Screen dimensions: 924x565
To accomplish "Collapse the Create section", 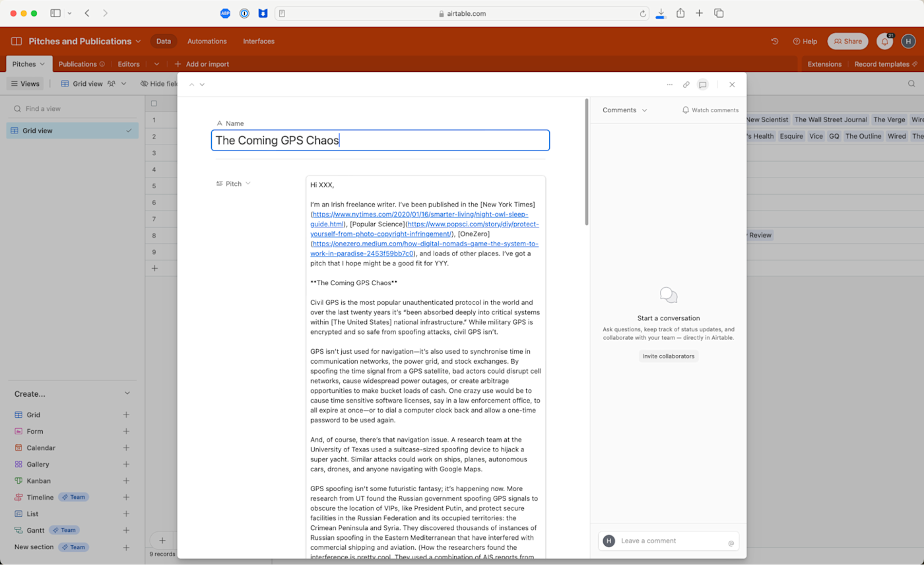I will 127,393.
